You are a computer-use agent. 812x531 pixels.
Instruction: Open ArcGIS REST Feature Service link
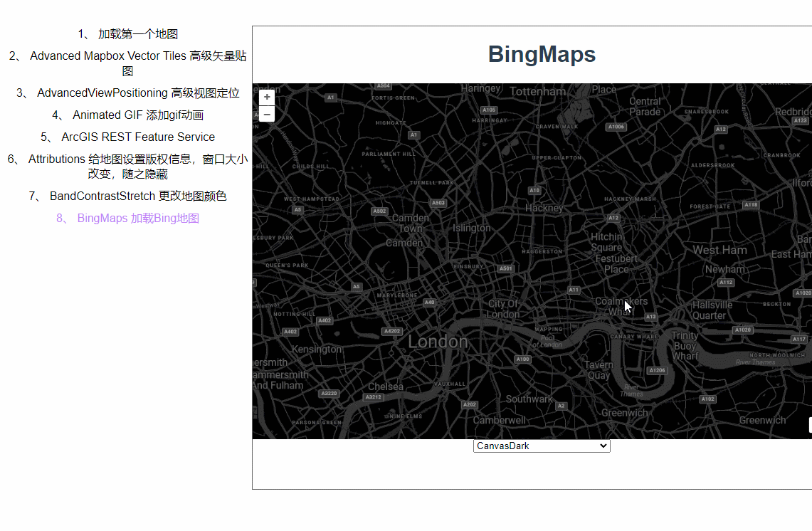[128, 137]
